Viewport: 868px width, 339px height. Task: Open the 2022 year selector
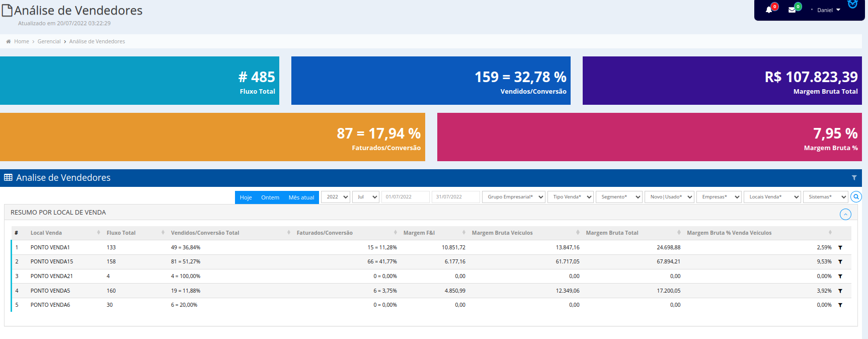coord(336,197)
